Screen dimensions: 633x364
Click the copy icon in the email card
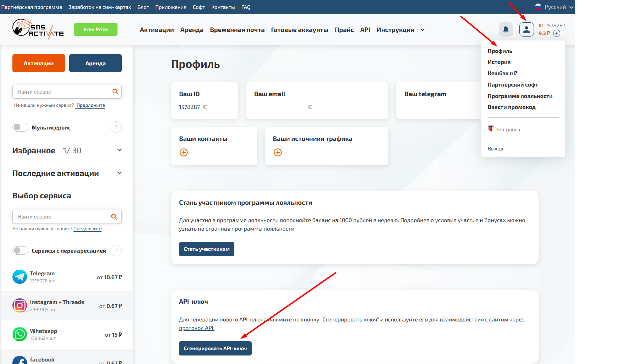310,107
